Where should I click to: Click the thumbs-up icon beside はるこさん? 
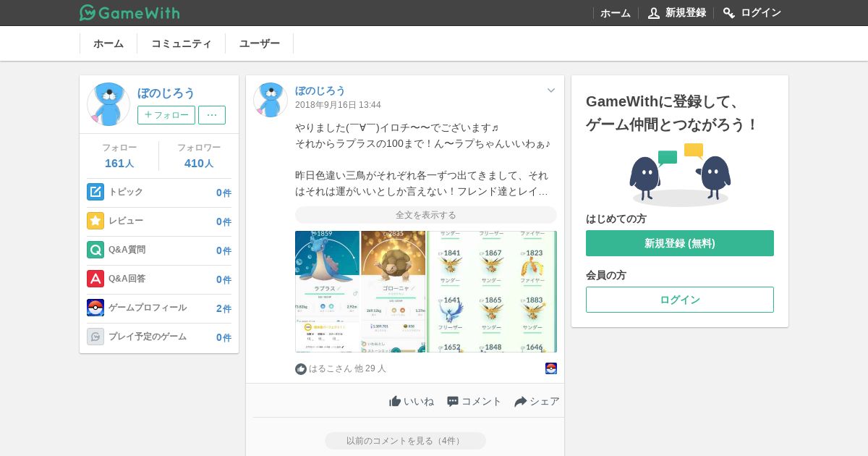(301, 369)
